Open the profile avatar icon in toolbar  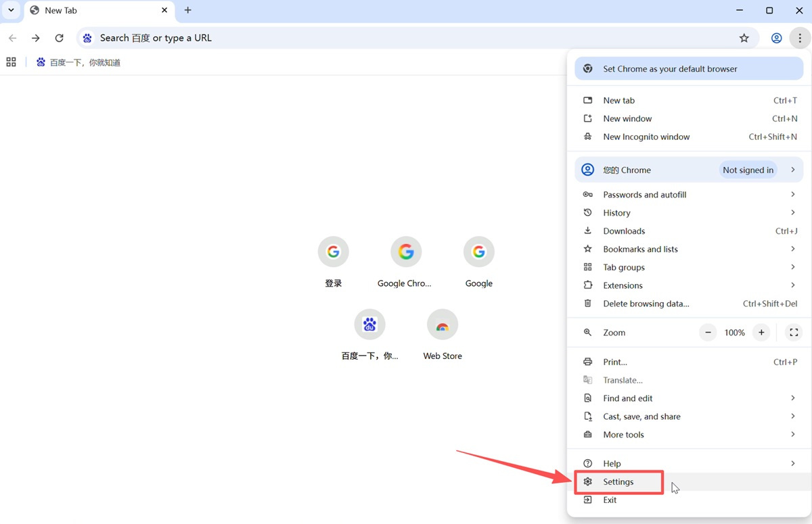[x=776, y=39]
